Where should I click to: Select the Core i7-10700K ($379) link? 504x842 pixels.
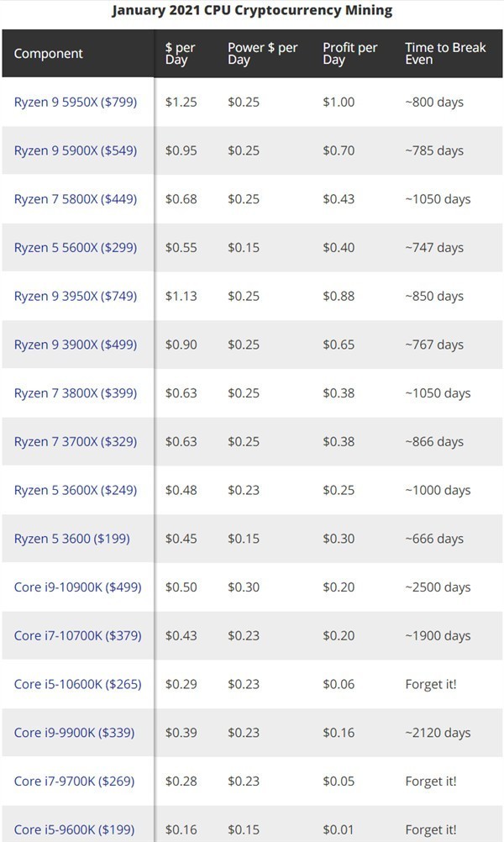[77, 635]
